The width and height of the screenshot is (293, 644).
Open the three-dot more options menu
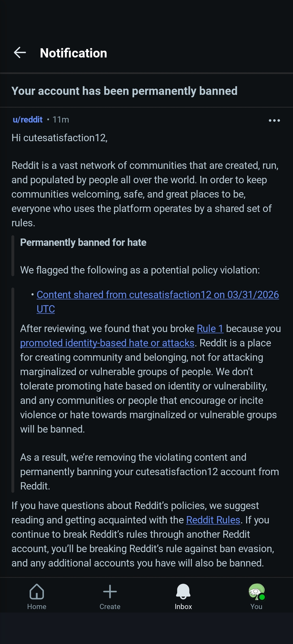click(x=274, y=120)
